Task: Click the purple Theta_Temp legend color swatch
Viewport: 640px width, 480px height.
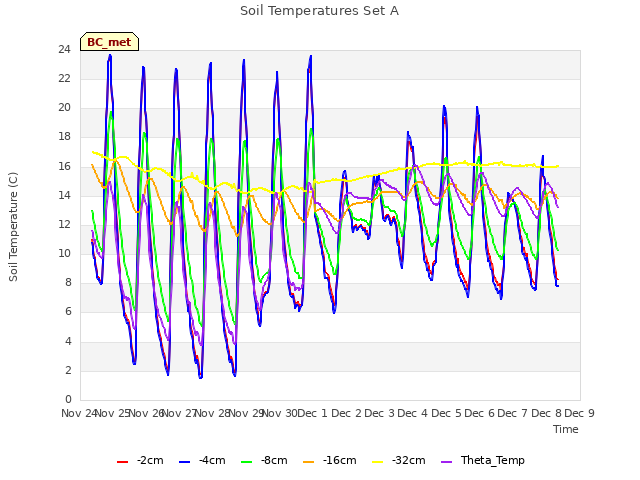Action: pyautogui.click(x=447, y=462)
